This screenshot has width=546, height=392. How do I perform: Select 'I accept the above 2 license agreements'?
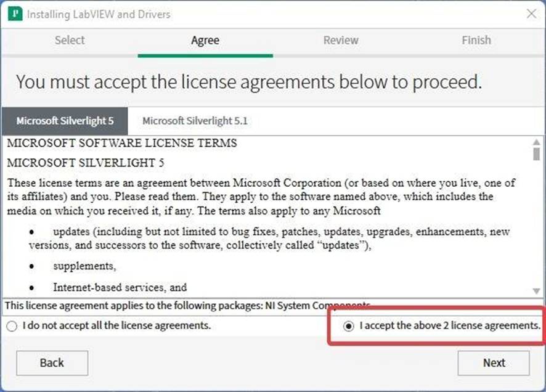point(441,325)
